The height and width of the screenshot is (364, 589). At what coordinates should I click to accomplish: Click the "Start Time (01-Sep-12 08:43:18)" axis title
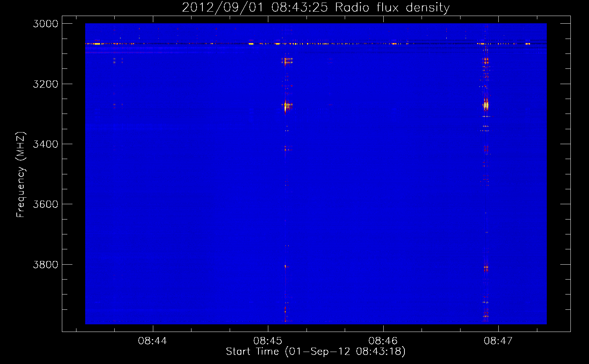tap(316, 352)
